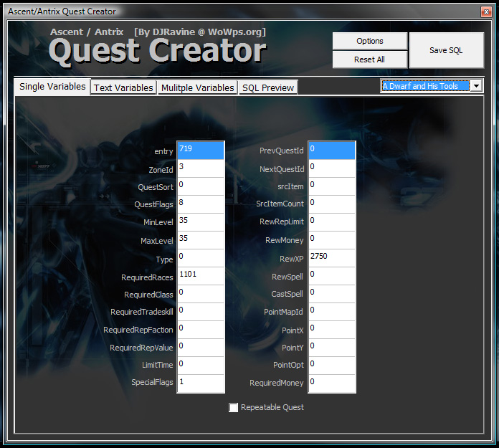This screenshot has width=499, height=448.
Task: Click the 'Repeatable Quest' label text
Action: pos(272,407)
